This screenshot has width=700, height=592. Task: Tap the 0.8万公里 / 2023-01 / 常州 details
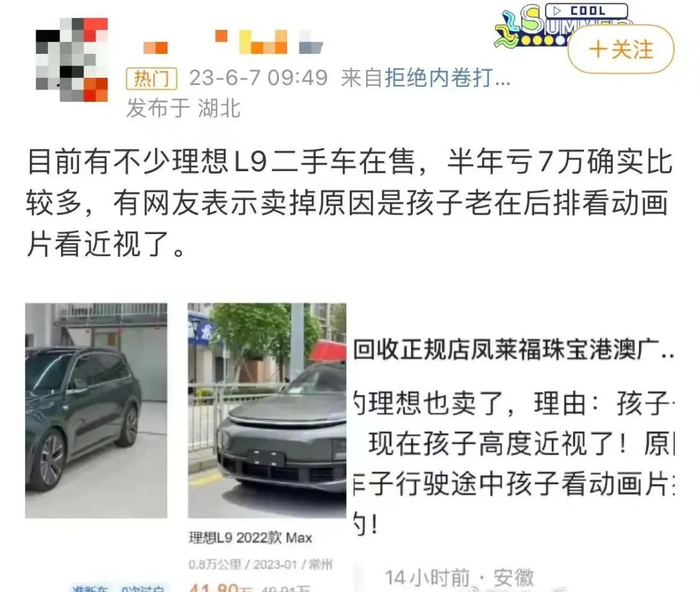(x=261, y=565)
